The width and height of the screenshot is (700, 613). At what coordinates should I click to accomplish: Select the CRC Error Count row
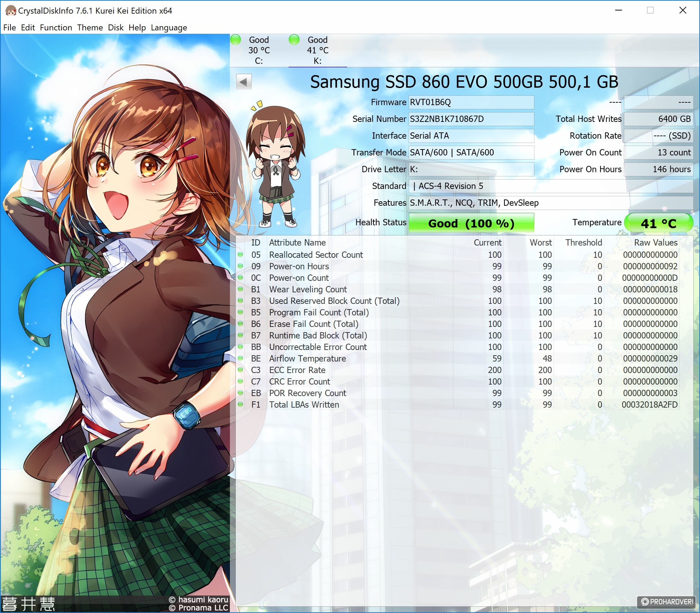pos(458,382)
